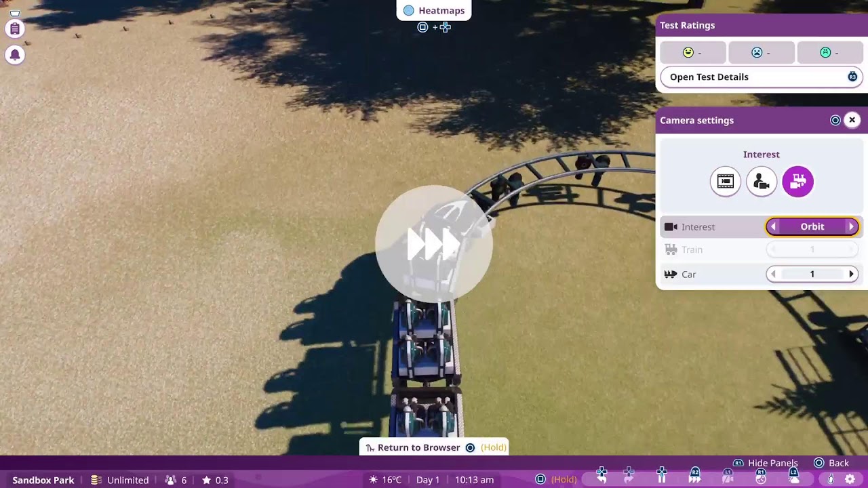Click the 10:13 am clock
Screen dimensions: 868x488
474,480
